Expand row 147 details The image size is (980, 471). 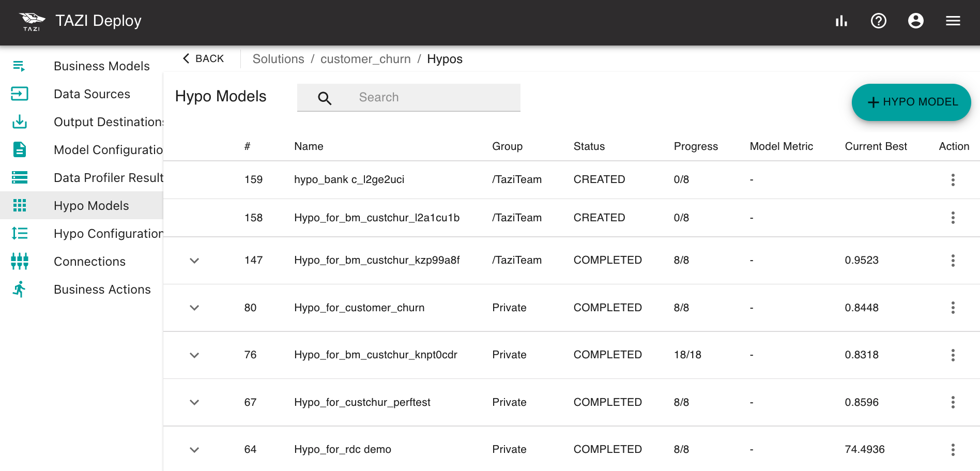coord(194,261)
